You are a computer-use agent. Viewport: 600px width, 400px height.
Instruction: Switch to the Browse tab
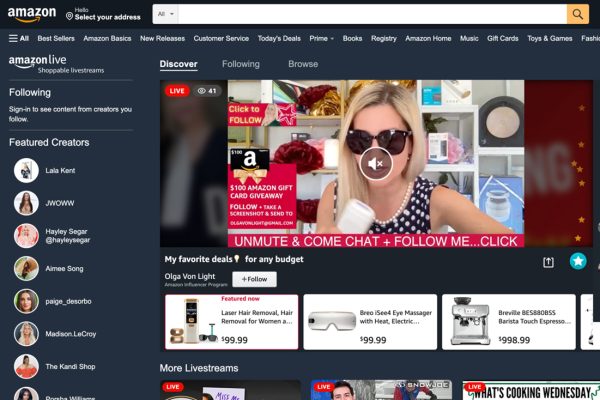pos(303,64)
